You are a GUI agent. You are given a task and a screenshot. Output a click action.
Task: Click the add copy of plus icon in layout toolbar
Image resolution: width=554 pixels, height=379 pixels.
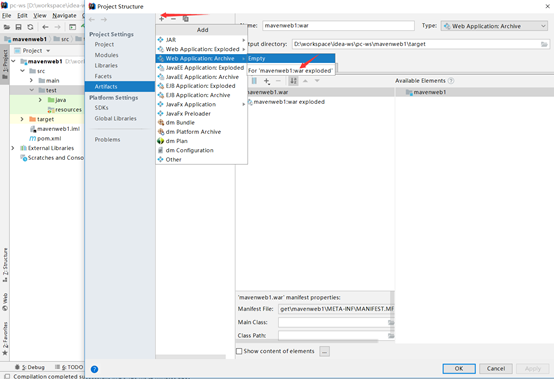click(x=267, y=81)
